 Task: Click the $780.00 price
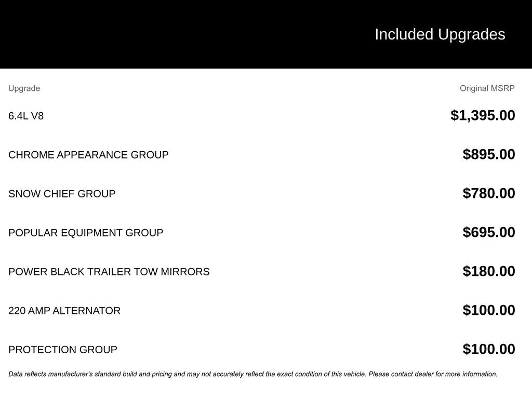(x=489, y=193)
